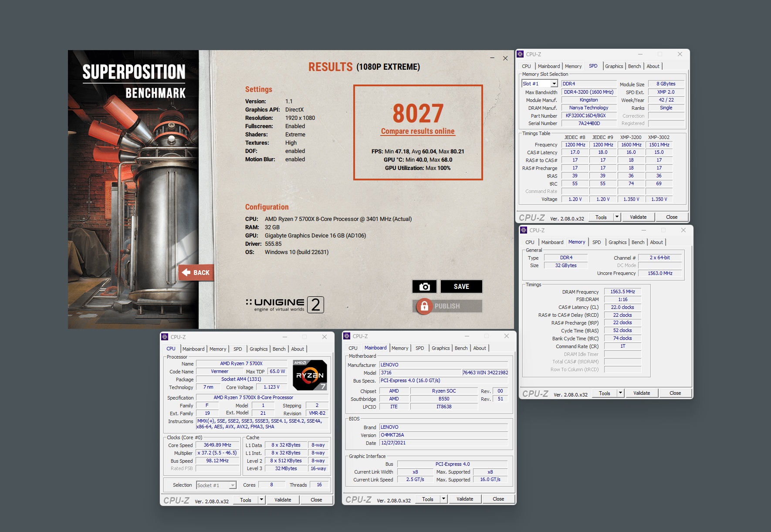Image resolution: width=771 pixels, height=532 pixels.
Task: Click Tools button in the SPD window
Action: (x=601, y=217)
